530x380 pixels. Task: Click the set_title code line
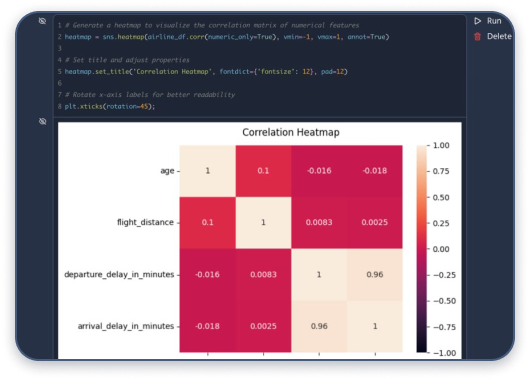coord(206,72)
